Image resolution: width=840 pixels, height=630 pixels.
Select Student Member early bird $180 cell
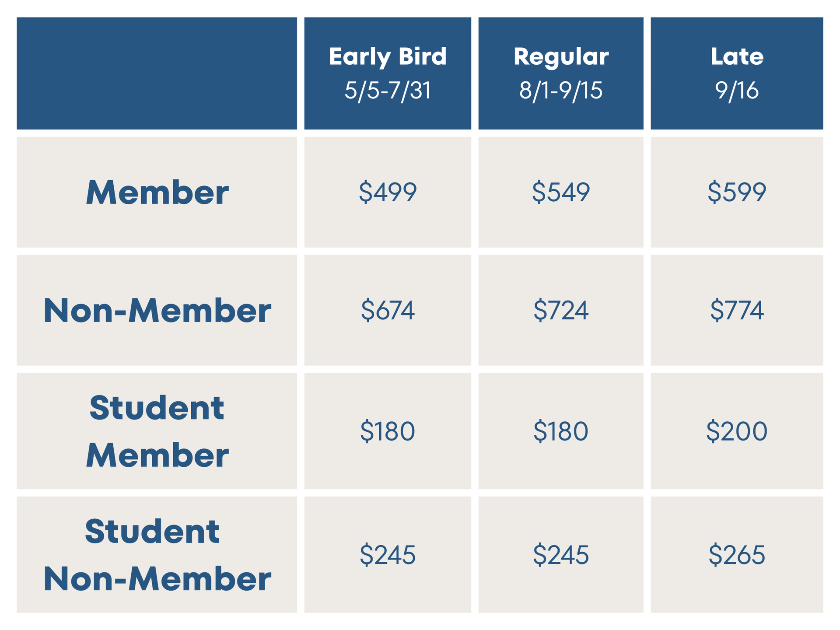pyautogui.click(x=388, y=431)
